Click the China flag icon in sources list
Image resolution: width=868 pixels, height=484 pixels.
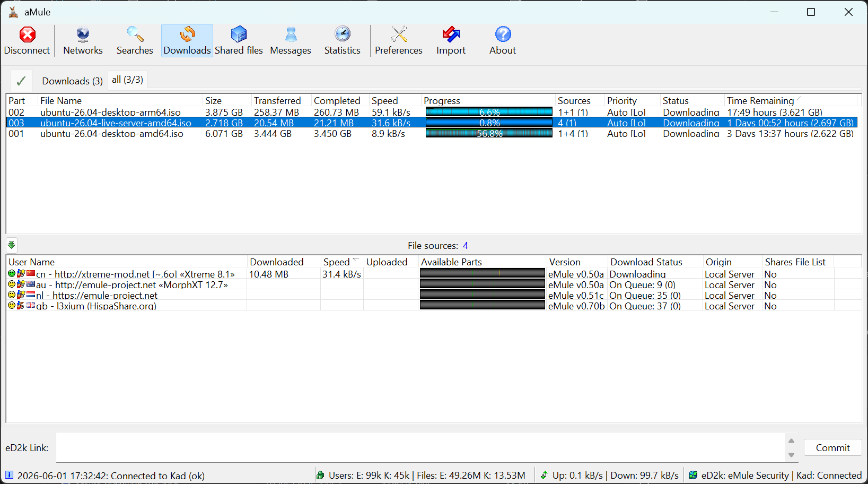(31, 274)
